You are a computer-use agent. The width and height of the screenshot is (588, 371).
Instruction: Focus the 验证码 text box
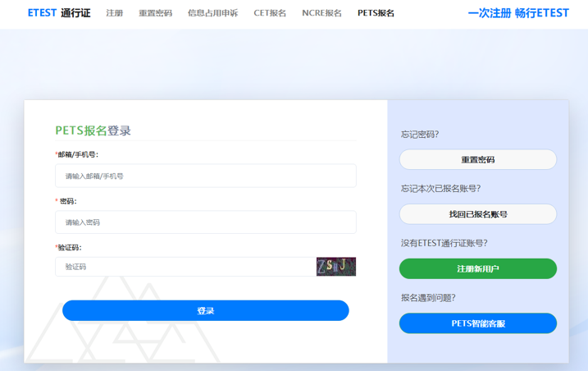click(185, 267)
